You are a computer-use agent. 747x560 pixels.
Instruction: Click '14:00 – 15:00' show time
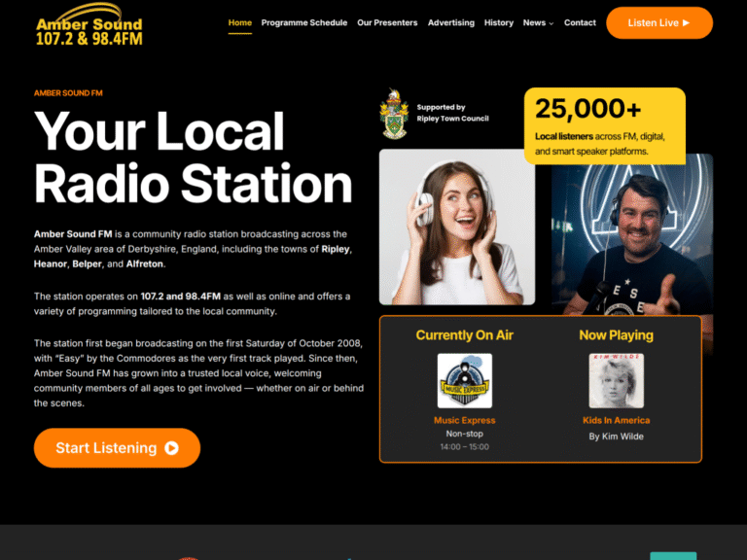[x=465, y=446]
